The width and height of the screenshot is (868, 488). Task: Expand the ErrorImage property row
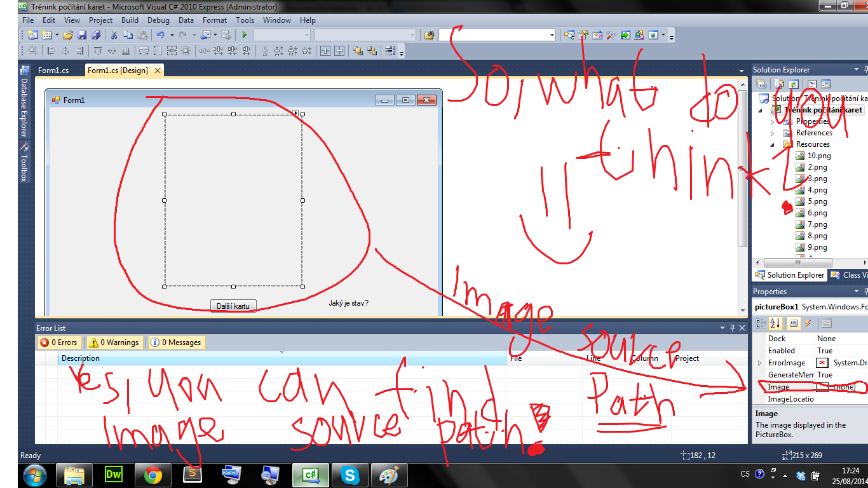(x=760, y=363)
